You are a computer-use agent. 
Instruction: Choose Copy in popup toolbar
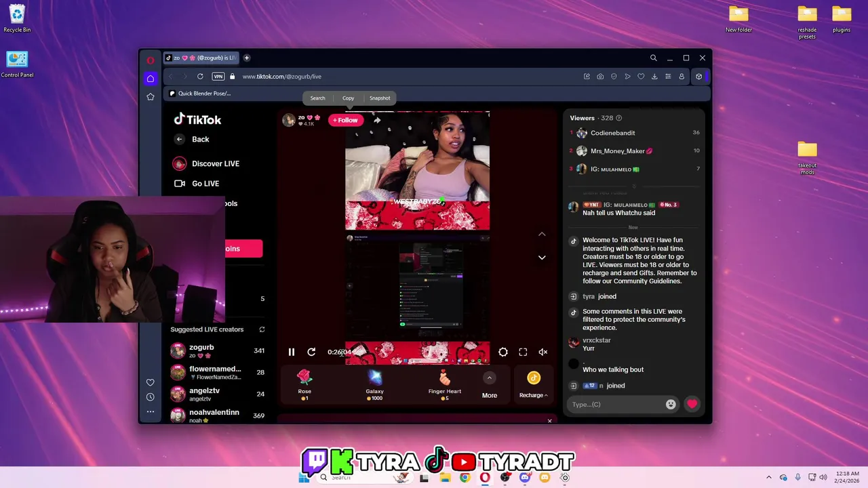348,98
